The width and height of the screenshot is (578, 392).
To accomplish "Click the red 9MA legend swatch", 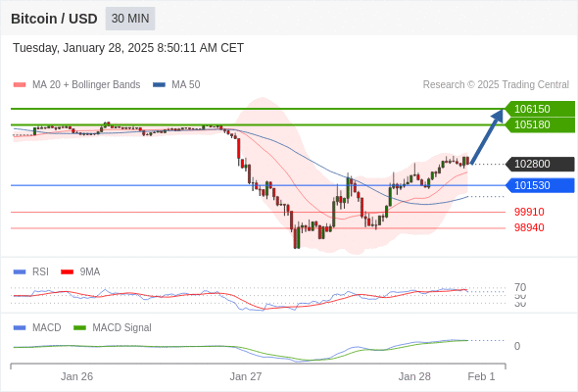I will [x=67, y=272].
